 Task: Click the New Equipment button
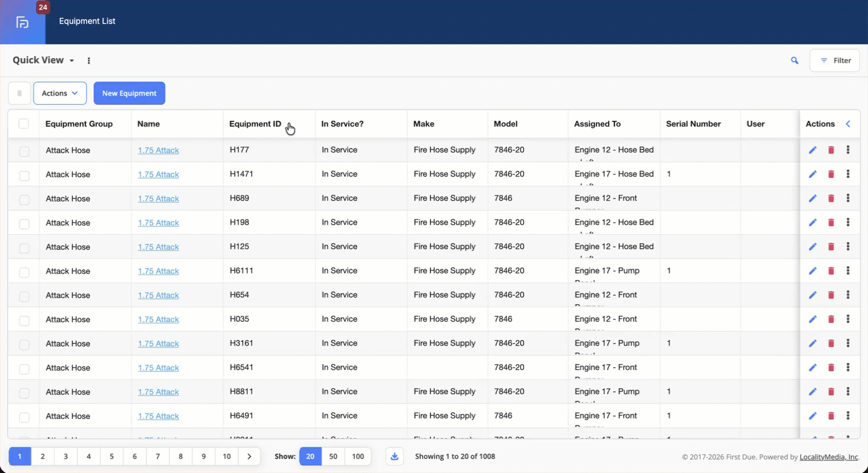pos(129,93)
